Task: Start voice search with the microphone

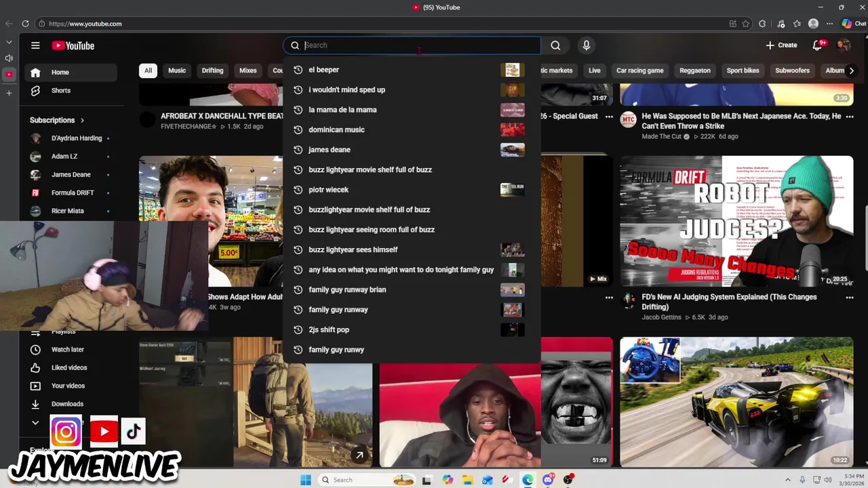Action: [587, 45]
